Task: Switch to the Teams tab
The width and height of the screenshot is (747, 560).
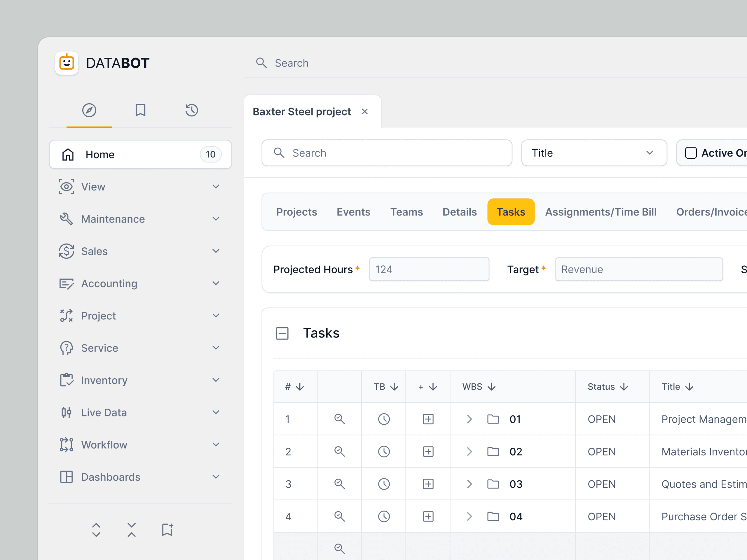Action: pos(406,212)
